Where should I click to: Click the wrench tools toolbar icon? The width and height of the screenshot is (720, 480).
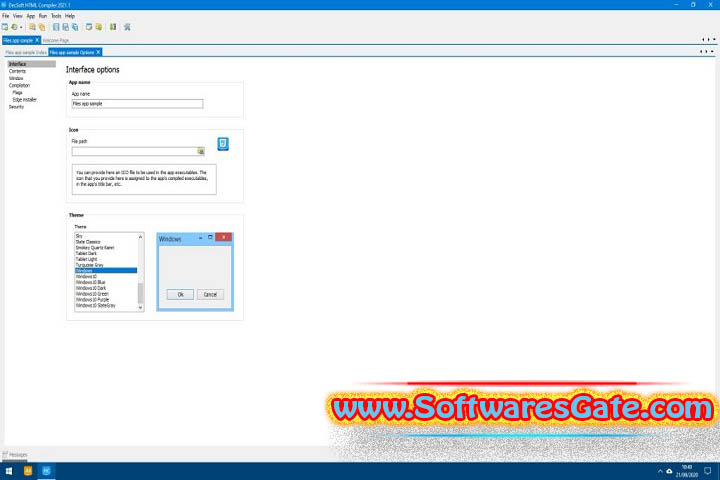(127, 27)
